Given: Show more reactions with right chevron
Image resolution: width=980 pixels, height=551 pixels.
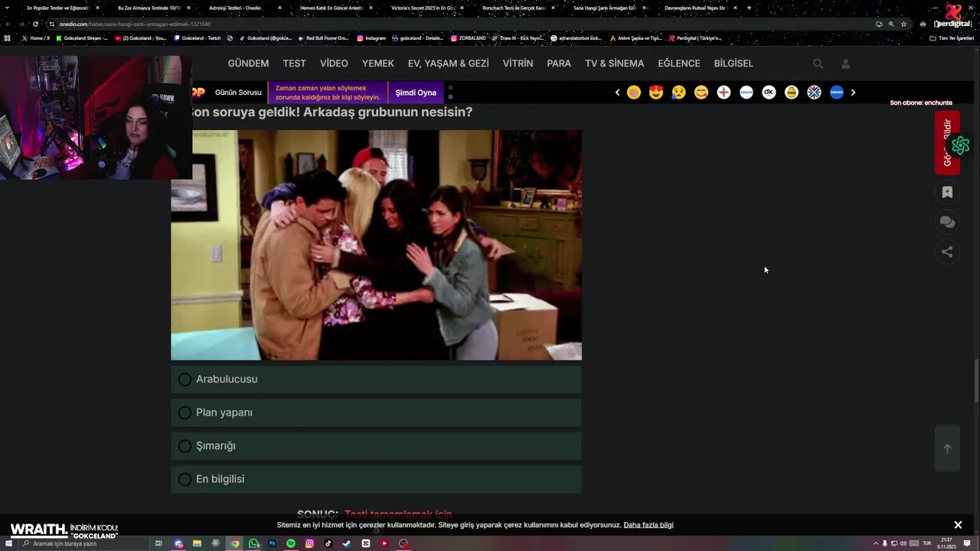Looking at the screenshot, I should 853,93.
